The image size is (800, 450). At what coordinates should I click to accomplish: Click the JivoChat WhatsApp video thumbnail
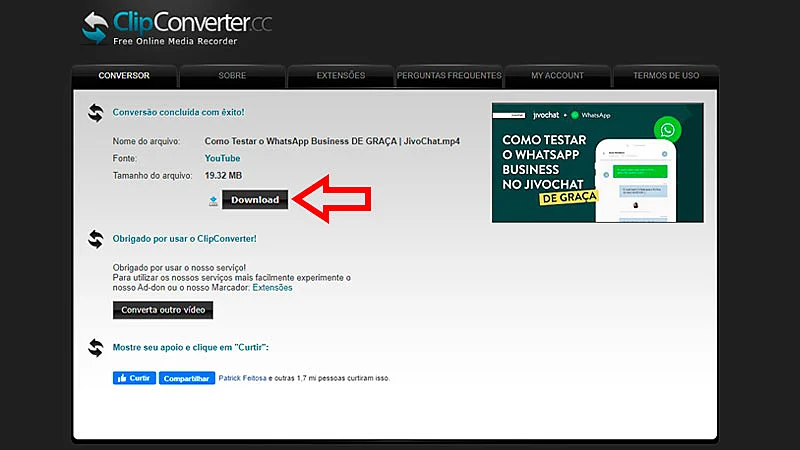pyautogui.click(x=597, y=163)
